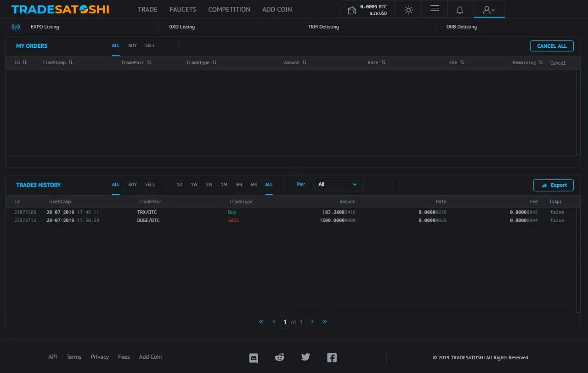
Task: Select SELL tab in Trades History
Action: click(x=150, y=185)
